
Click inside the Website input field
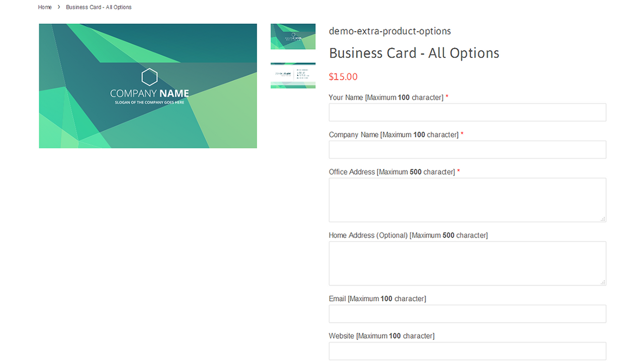pyautogui.click(x=467, y=350)
